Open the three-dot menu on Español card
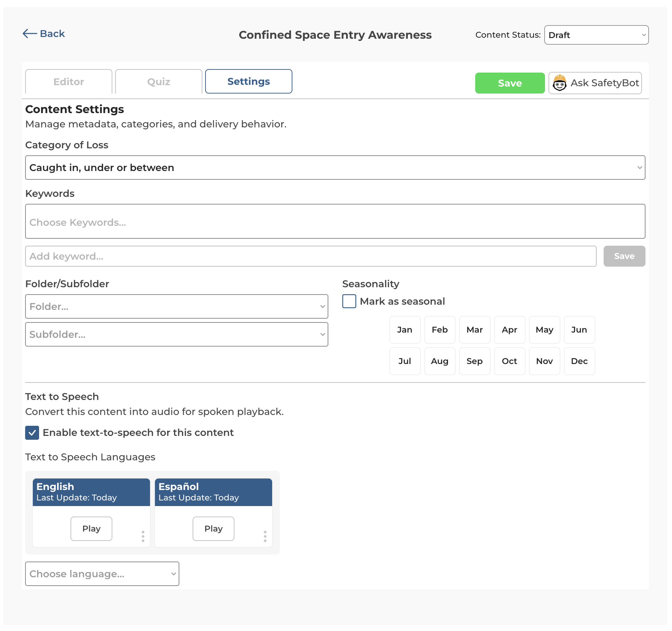 click(265, 536)
